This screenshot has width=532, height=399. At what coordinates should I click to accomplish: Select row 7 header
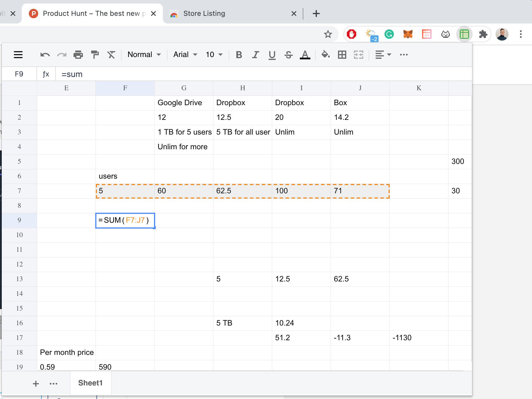19,191
